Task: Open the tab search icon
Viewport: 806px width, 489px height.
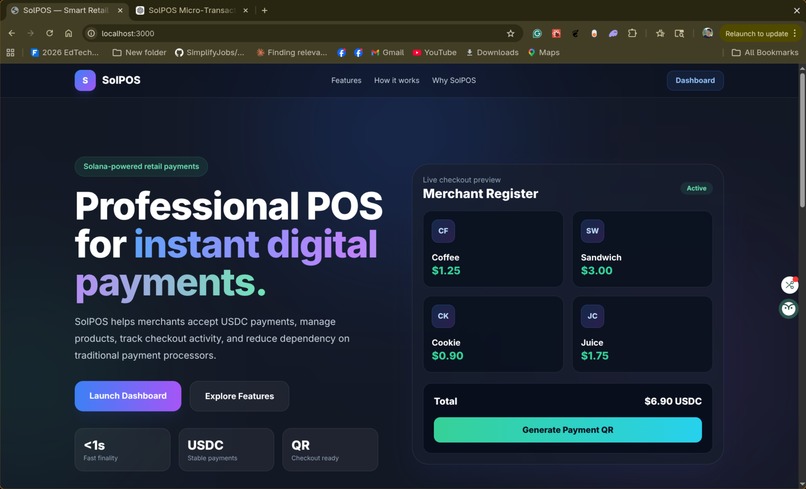Action: (679, 33)
